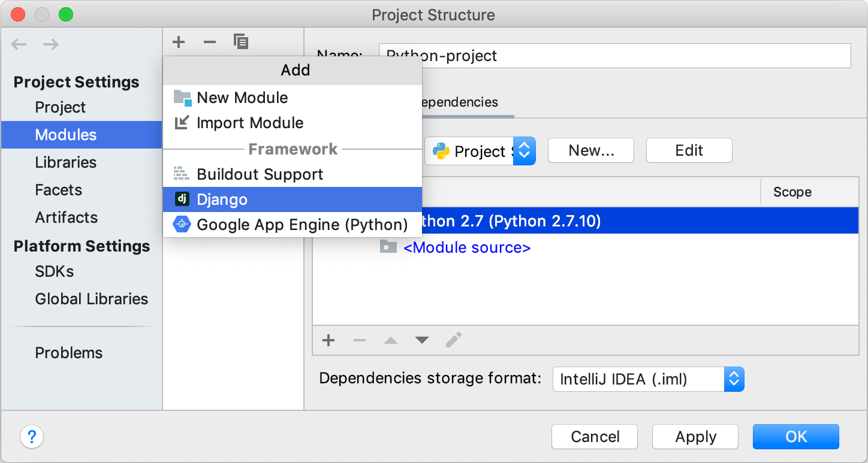Open help using the question mark icon
The width and height of the screenshot is (868, 463).
click(x=32, y=437)
